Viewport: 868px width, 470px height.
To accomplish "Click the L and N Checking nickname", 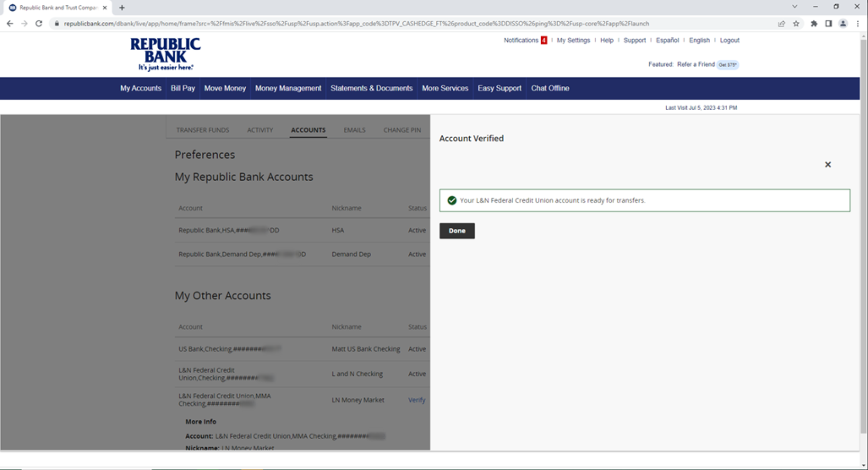I will click(357, 374).
